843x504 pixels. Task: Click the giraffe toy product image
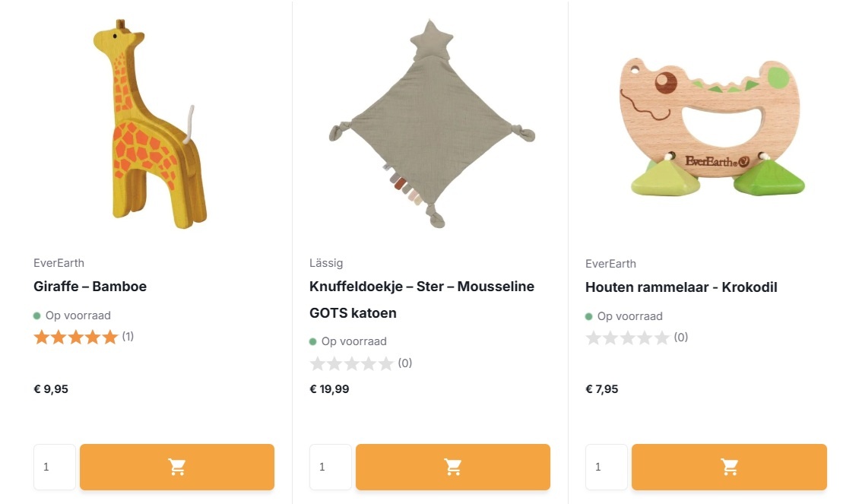pyautogui.click(x=148, y=125)
